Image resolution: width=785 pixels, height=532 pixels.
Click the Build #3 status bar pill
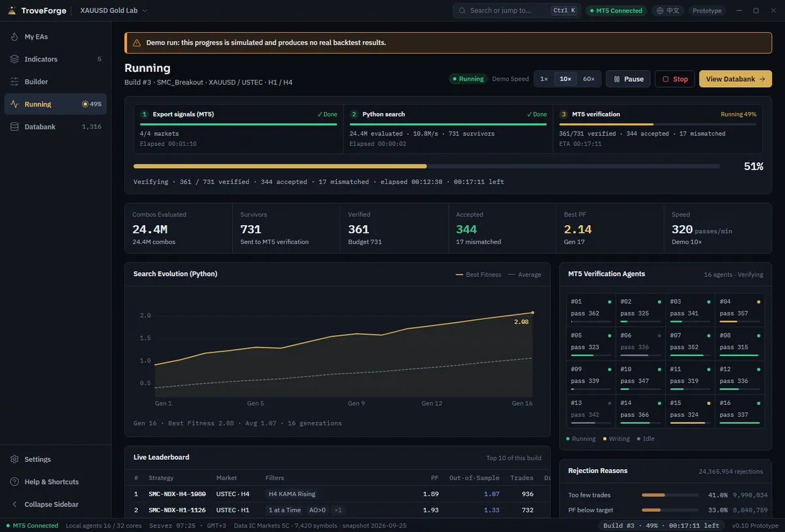661,525
